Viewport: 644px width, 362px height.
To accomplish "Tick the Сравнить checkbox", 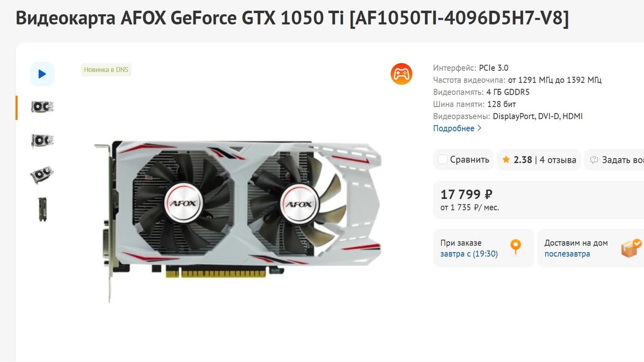I will (x=442, y=160).
